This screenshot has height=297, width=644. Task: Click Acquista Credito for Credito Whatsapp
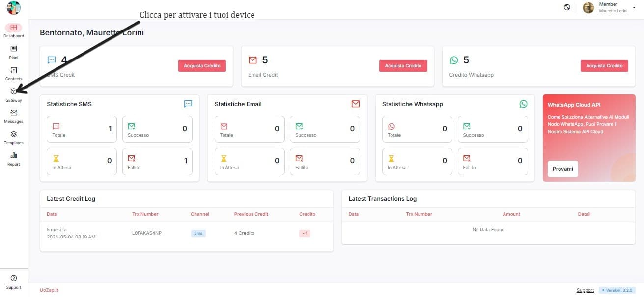click(604, 66)
